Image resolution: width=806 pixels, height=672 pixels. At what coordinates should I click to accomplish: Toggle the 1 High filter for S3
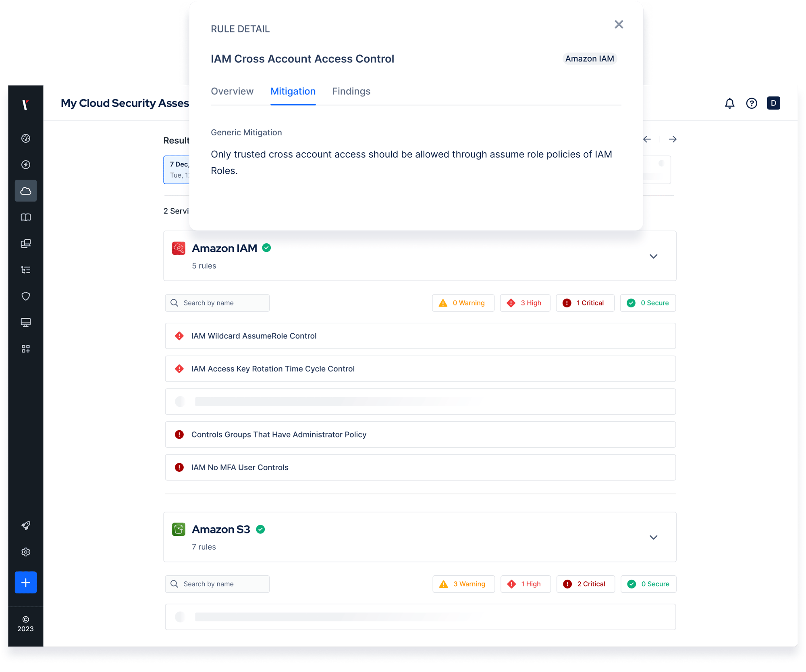(x=526, y=584)
